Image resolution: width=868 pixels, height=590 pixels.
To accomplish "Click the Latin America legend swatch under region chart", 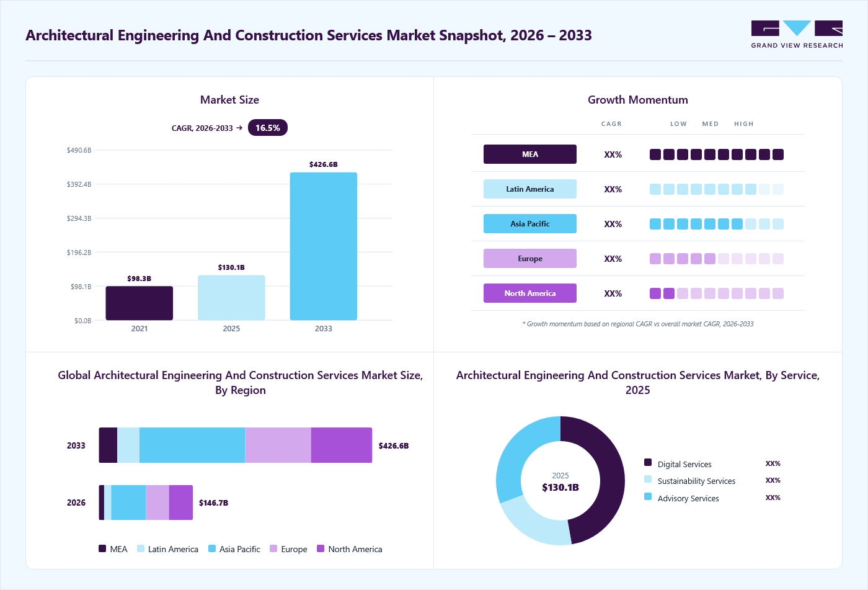I will coord(141,548).
